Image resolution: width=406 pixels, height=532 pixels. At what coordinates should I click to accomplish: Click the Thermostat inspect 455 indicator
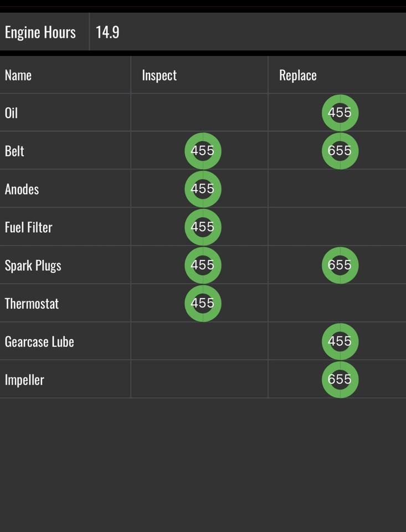203,303
